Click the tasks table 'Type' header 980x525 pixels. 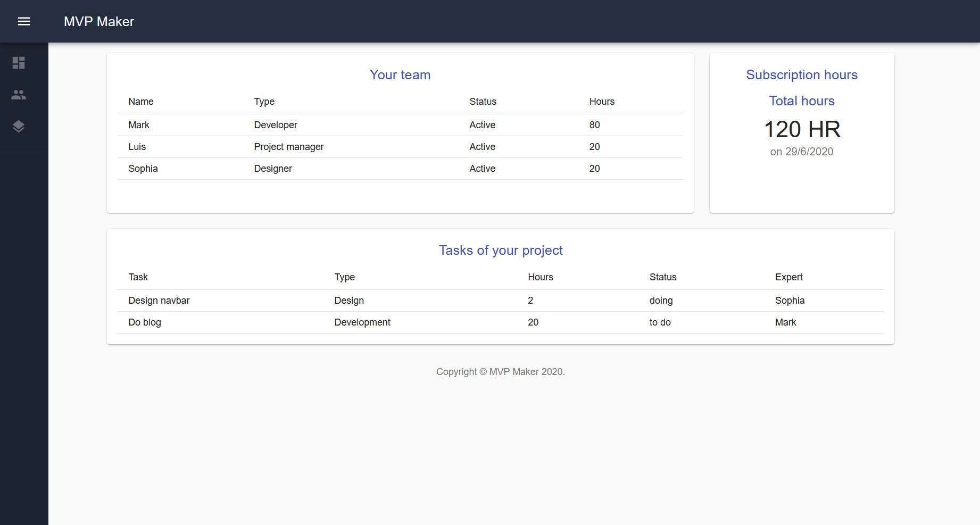coord(345,277)
